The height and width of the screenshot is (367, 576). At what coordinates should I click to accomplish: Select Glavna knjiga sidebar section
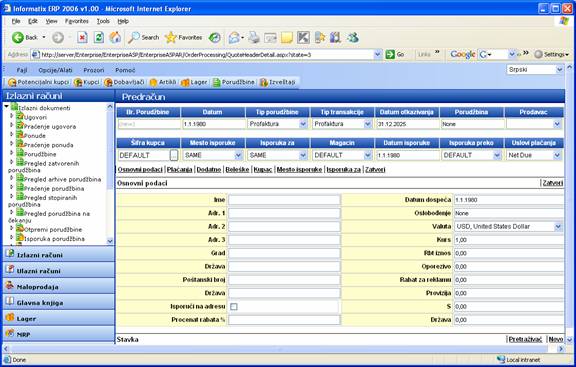[x=59, y=303]
